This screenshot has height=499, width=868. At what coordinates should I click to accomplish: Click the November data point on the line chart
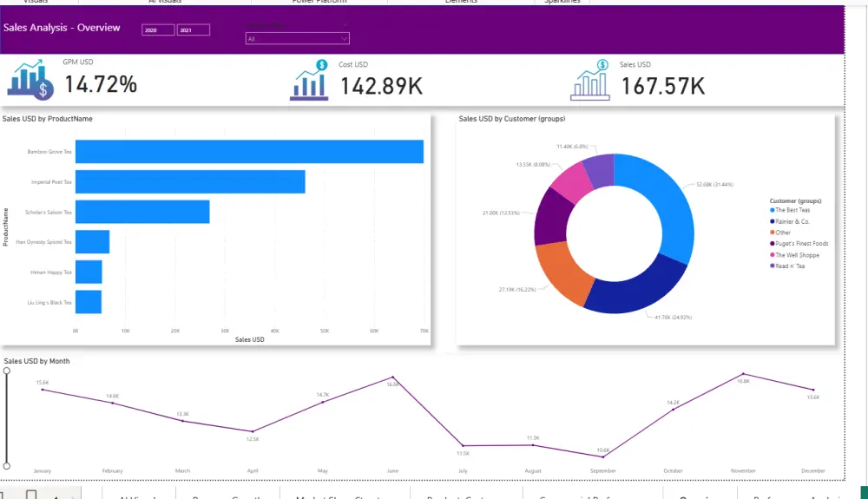coord(744,374)
